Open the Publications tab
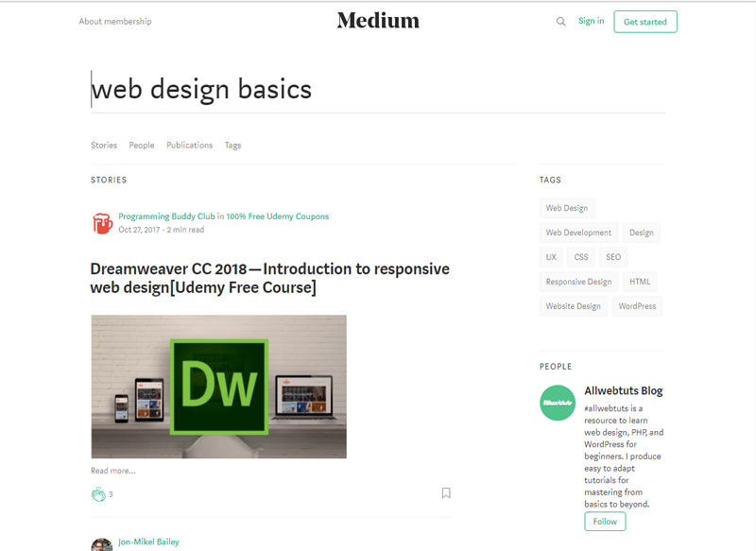Viewport: 756px width, 551px height. (x=189, y=146)
